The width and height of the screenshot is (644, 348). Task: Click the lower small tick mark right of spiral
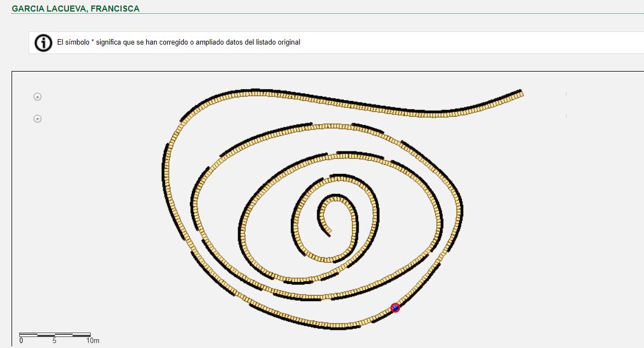(x=566, y=116)
